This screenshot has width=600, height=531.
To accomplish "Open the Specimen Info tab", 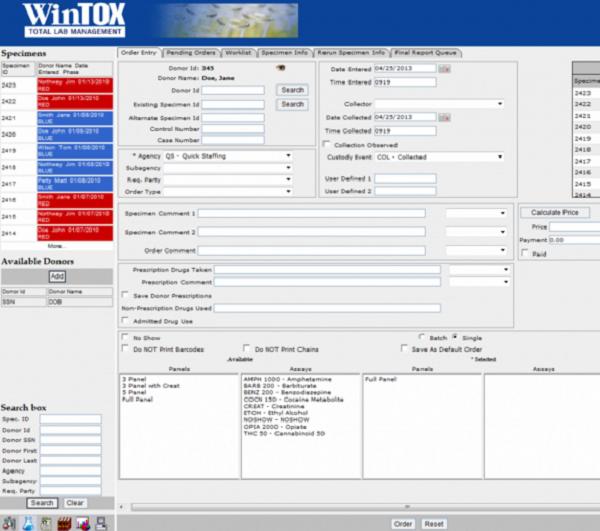I will [285, 53].
